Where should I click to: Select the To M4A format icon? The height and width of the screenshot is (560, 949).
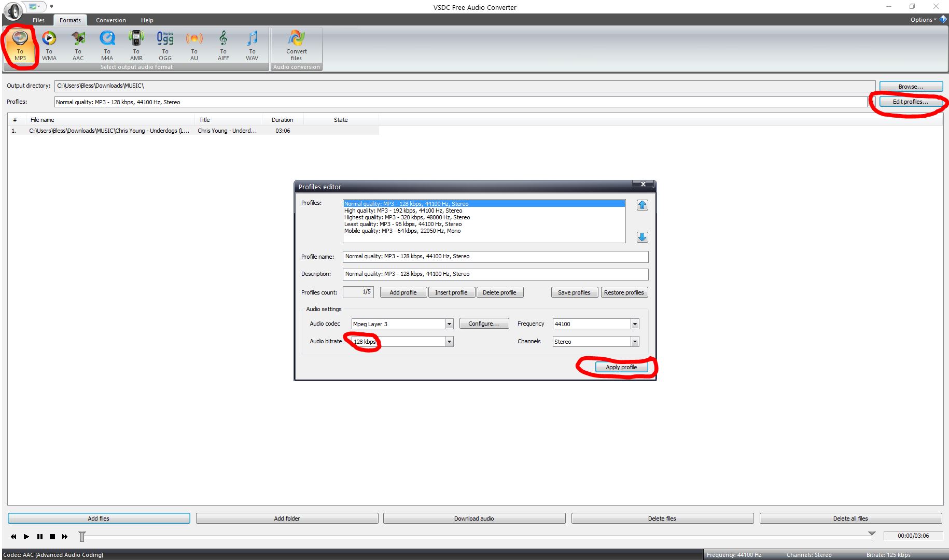[x=107, y=46]
